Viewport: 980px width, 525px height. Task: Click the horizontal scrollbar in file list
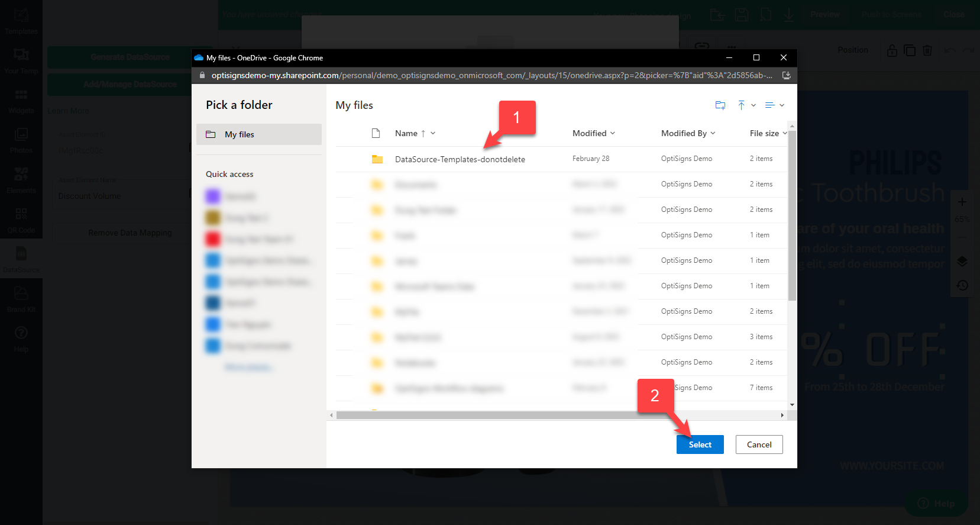pos(485,416)
